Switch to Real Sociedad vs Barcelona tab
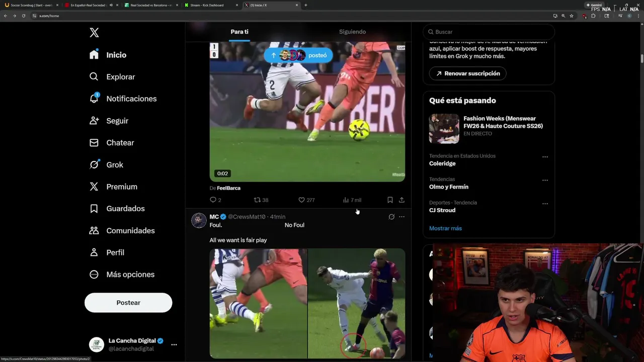 pos(150,5)
